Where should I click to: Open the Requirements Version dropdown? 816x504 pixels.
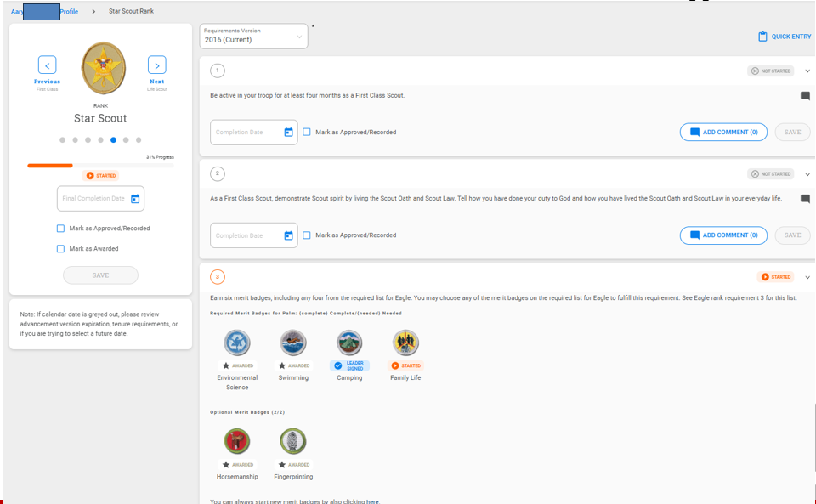[253, 37]
